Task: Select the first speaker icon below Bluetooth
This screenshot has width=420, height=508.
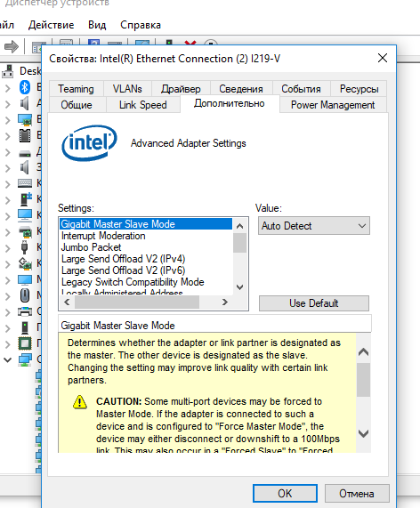Action: (x=25, y=103)
